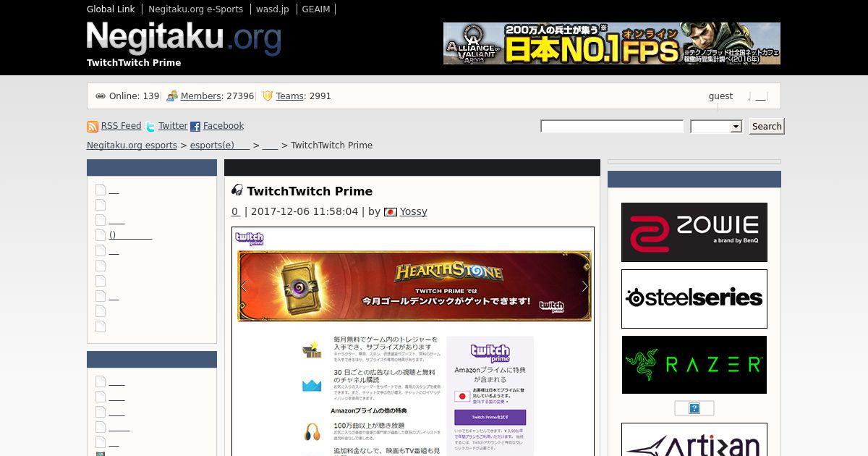Open the Negitaku.org site logo
The height and width of the screenshot is (456, 868).
tap(184, 38)
